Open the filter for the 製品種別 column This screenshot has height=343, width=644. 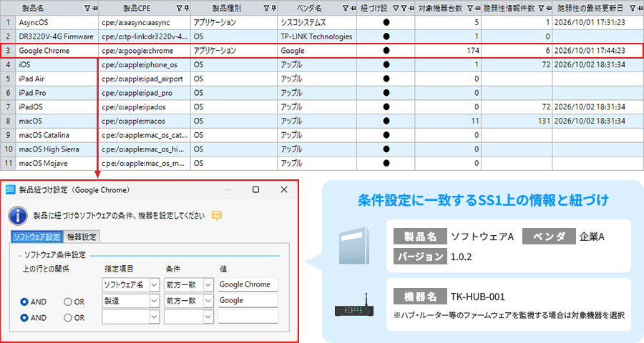[266, 8]
